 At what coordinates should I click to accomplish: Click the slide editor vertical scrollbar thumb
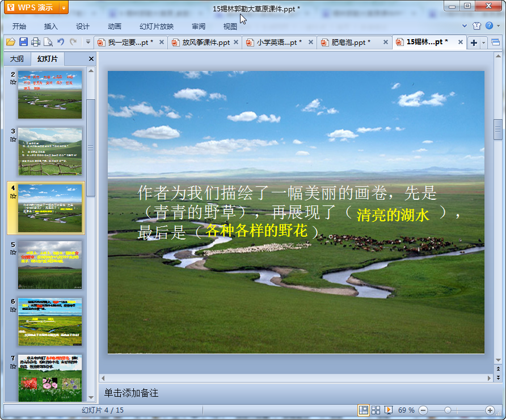pyautogui.click(x=498, y=129)
